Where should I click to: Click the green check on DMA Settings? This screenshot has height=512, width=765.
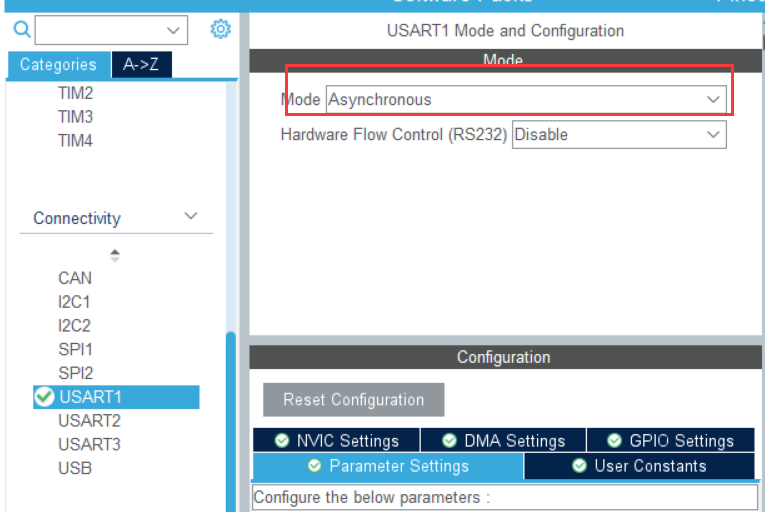449,441
